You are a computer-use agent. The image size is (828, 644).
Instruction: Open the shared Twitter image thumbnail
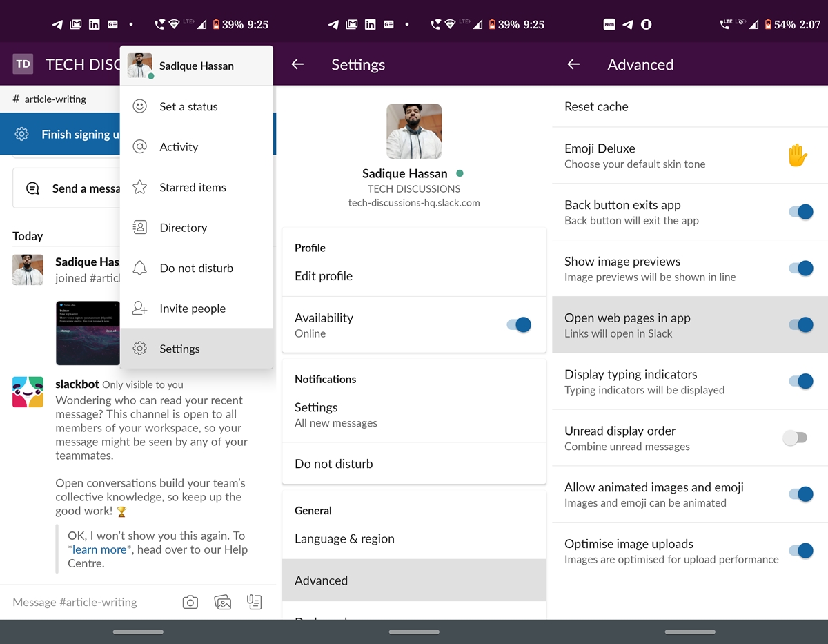pyautogui.click(x=88, y=333)
